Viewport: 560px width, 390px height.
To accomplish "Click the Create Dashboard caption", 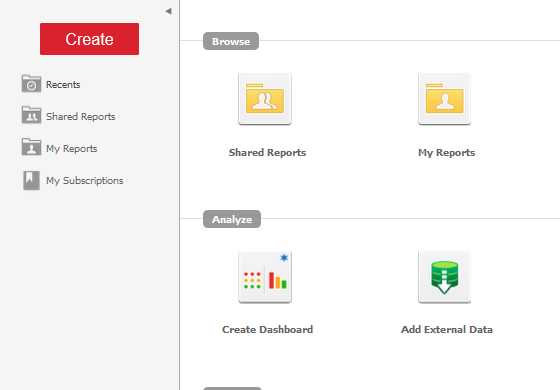I will pos(268,329).
